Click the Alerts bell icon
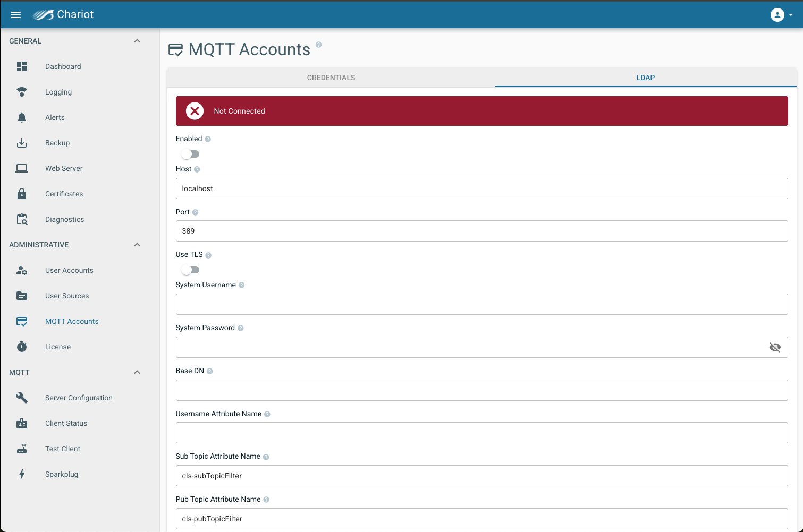The width and height of the screenshot is (803, 532). [x=22, y=117]
